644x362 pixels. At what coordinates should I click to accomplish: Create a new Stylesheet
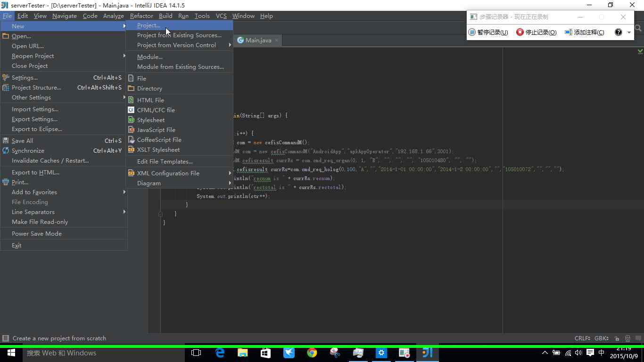(x=179, y=120)
